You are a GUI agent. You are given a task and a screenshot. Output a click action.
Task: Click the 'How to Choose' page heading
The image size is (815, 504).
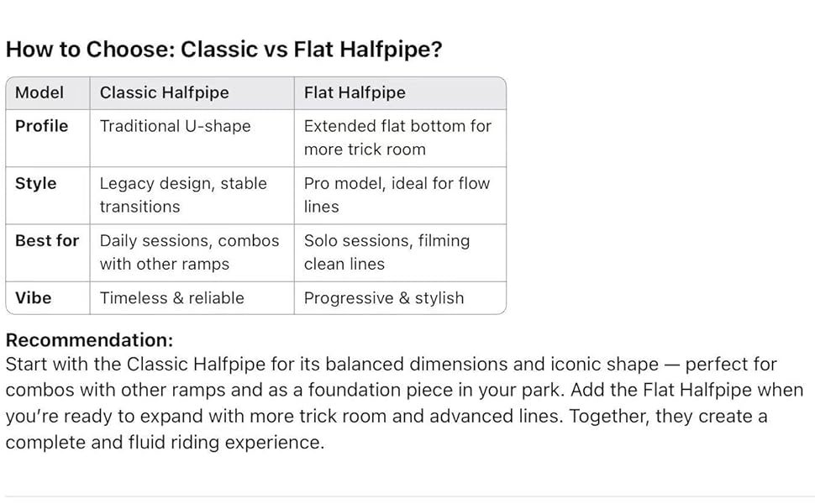pyautogui.click(x=223, y=50)
